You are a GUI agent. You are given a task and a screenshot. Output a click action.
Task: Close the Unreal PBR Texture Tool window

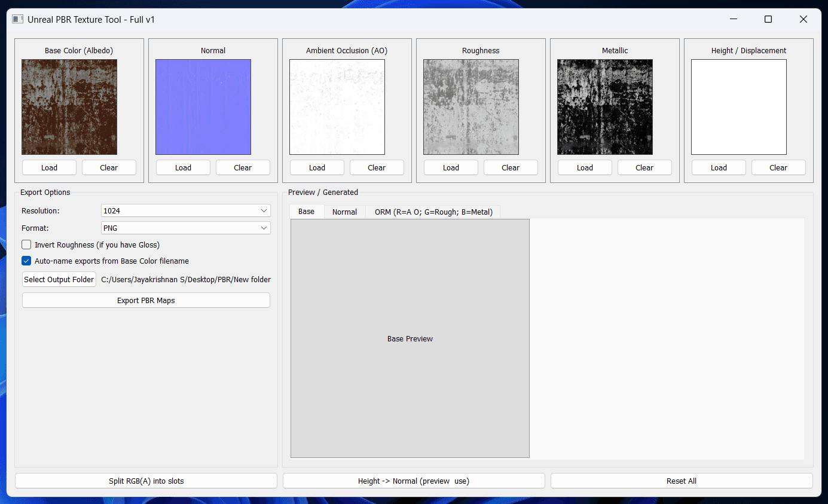pyautogui.click(x=803, y=19)
